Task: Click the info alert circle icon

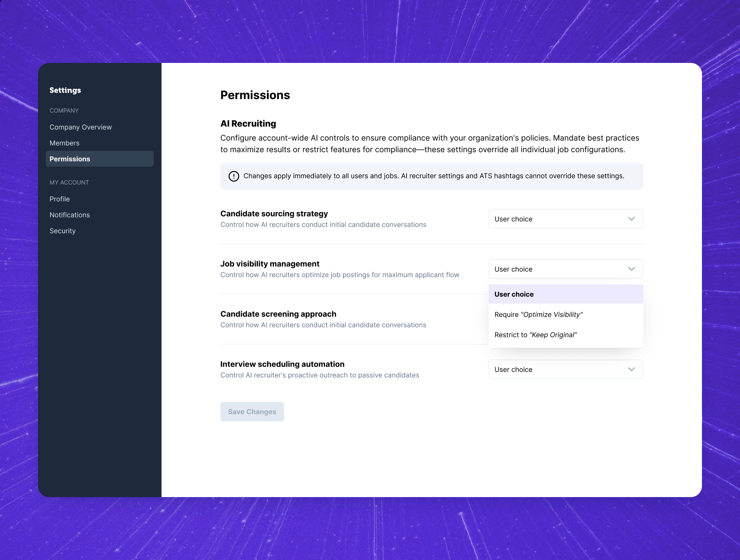Action: coord(234,176)
